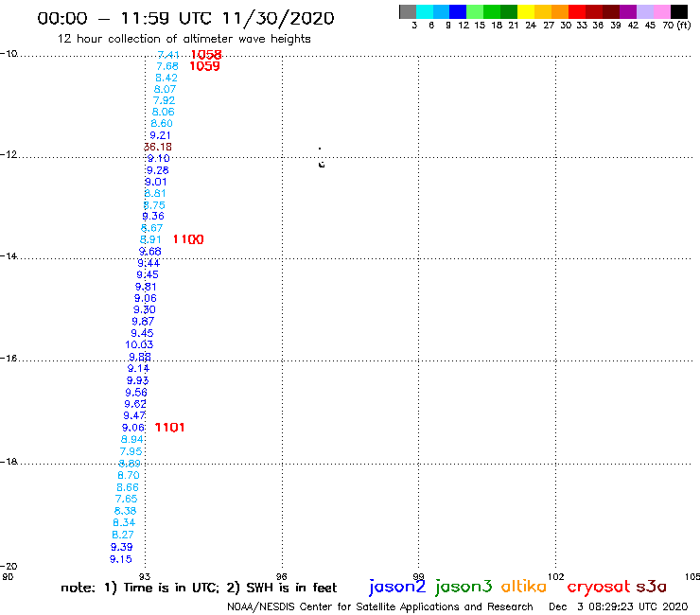Image resolution: width=700 pixels, height=615 pixels.
Task: Click the red 1059 time stamp
Action: coord(205,66)
